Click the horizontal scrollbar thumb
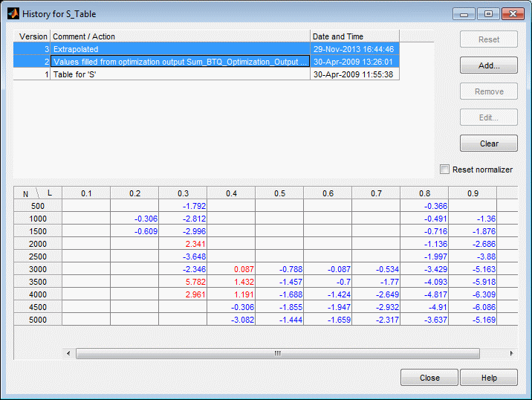The image size is (532, 400). pyautogui.click(x=278, y=353)
